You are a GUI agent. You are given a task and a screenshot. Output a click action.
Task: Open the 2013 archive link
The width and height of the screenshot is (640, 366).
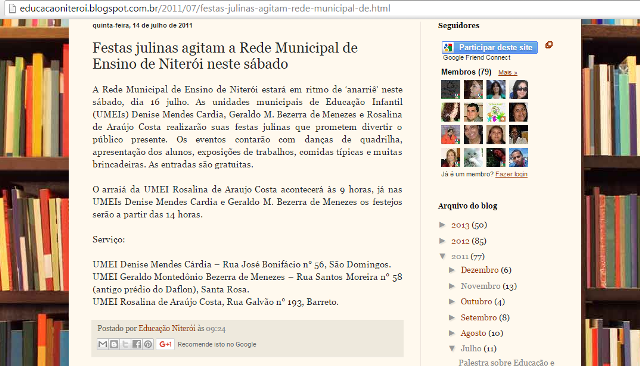pos(460,225)
